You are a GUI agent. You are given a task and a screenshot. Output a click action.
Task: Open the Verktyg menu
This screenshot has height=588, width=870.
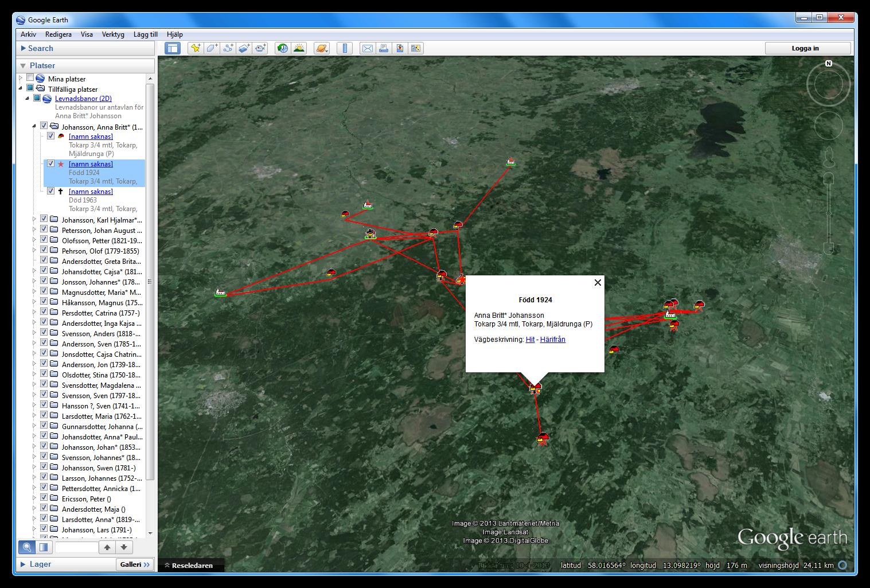[113, 34]
